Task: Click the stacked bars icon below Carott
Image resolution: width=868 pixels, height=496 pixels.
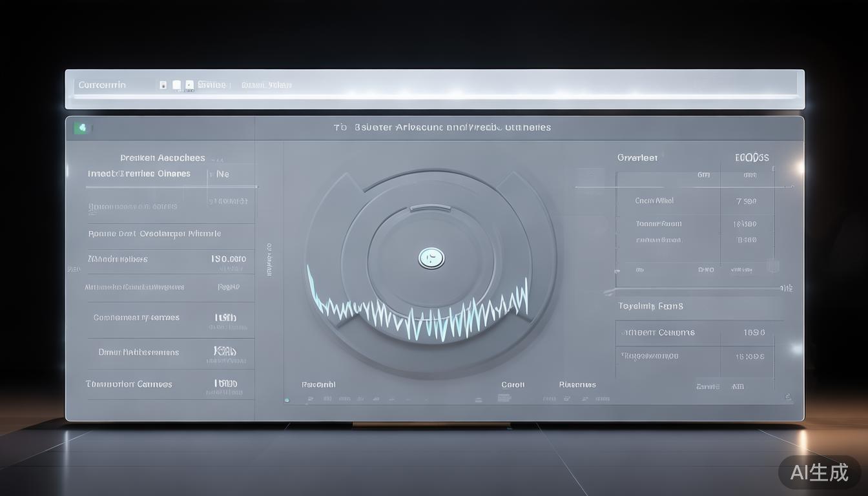Action: (504, 398)
